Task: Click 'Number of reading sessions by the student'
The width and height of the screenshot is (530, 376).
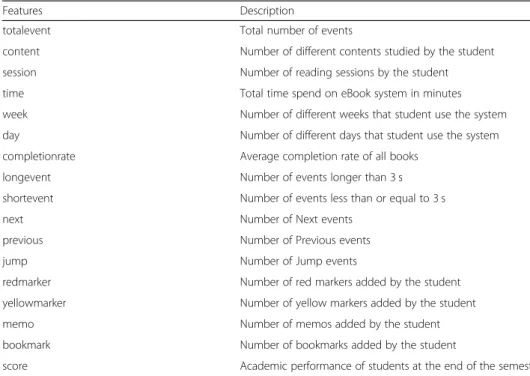Action: click(x=344, y=73)
